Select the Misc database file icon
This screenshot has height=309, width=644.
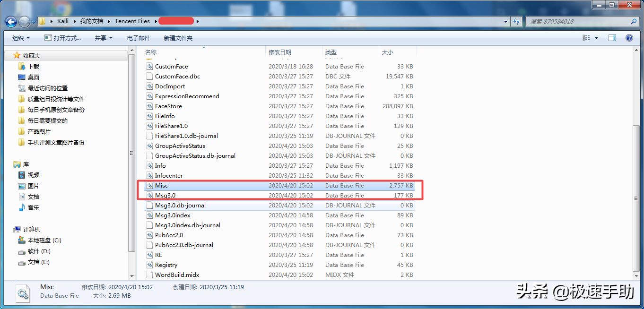[149, 186]
